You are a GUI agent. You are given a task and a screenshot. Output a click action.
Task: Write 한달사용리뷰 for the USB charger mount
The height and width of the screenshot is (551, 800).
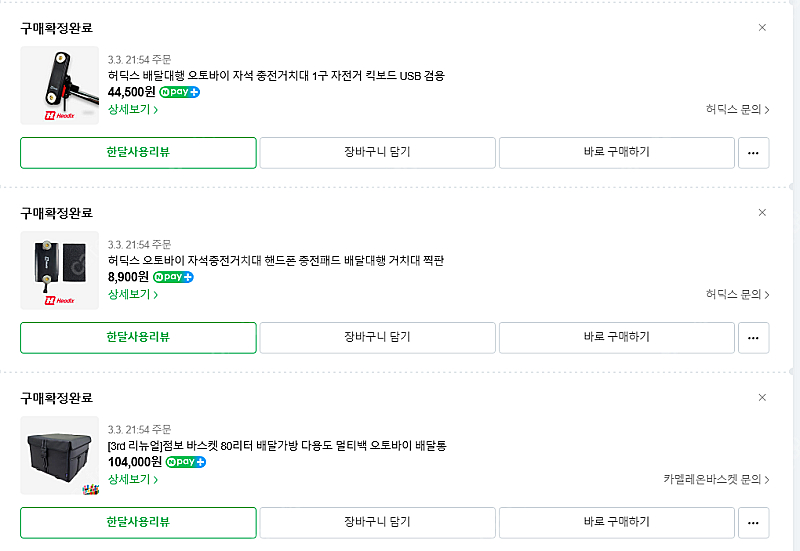(x=138, y=153)
